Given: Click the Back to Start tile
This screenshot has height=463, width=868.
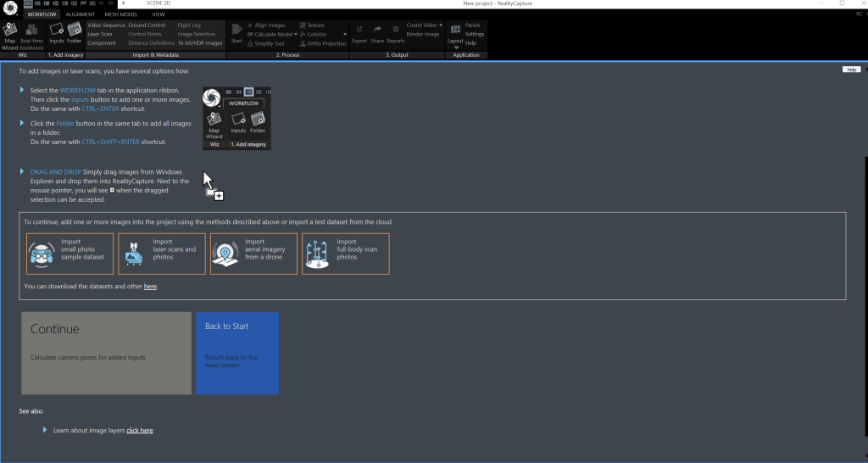Looking at the screenshot, I should pyautogui.click(x=237, y=354).
